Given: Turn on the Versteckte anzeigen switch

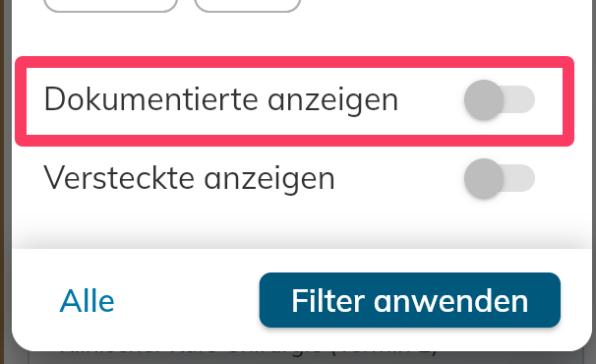Looking at the screenshot, I should tap(499, 178).
